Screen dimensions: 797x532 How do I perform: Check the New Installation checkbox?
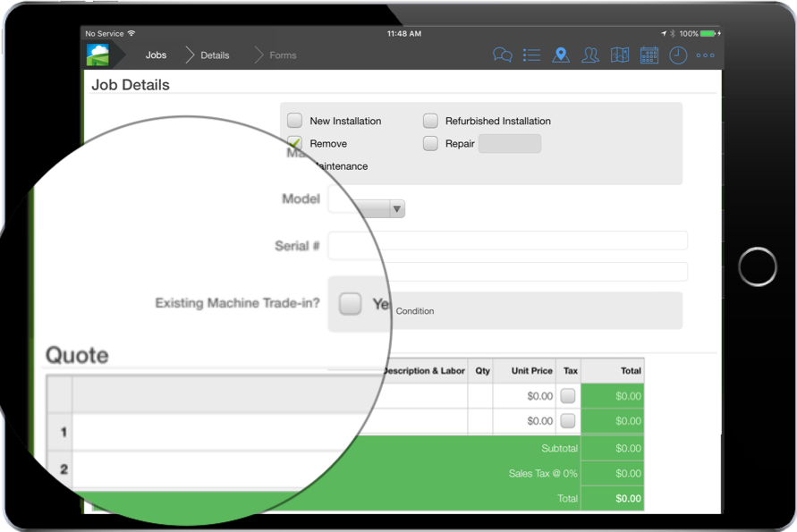[x=295, y=120]
